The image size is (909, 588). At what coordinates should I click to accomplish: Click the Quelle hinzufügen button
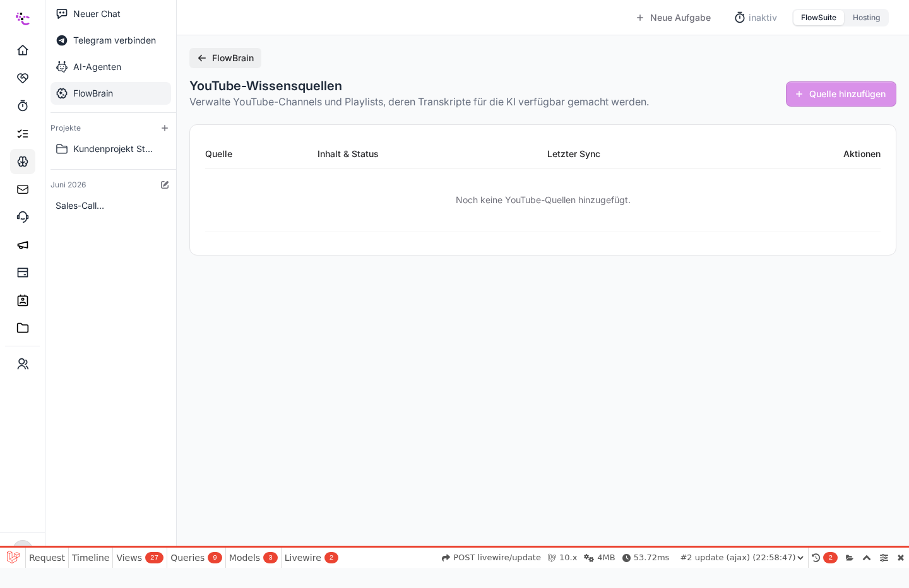[x=841, y=94]
